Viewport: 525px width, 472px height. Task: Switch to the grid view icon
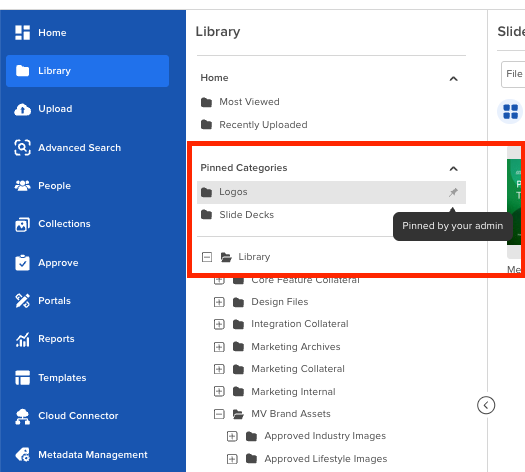pos(510,112)
